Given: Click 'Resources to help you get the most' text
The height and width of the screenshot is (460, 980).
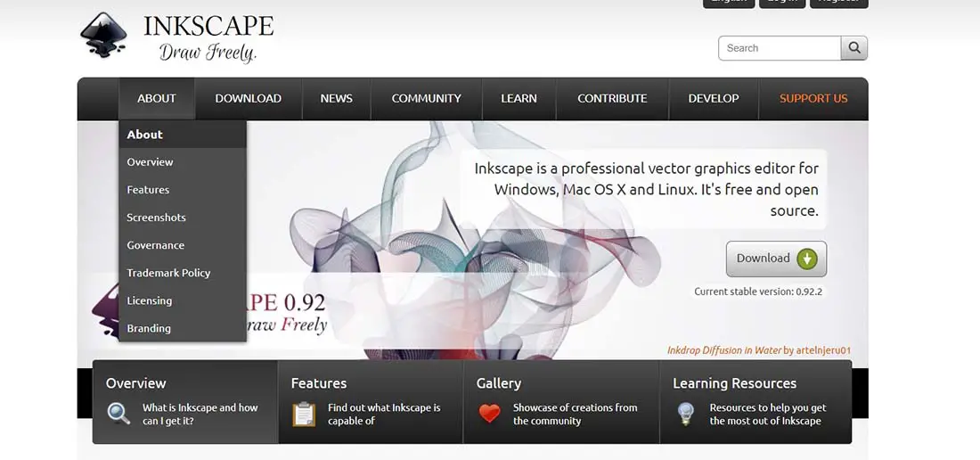Looking at the screenshot, I should click(x=767, y=415).
